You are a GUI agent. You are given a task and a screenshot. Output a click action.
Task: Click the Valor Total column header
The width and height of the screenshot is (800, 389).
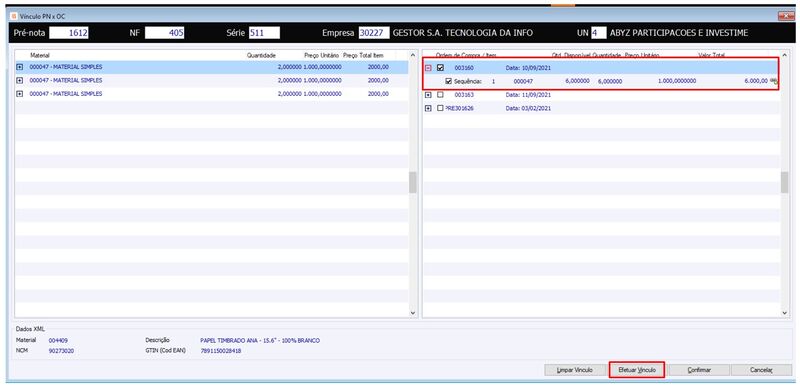[x=711, y=55]
